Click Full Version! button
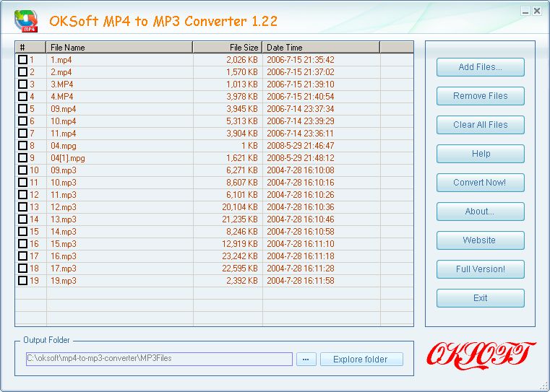This screenshot has width=550, height=392. click(x=480, y=269)
